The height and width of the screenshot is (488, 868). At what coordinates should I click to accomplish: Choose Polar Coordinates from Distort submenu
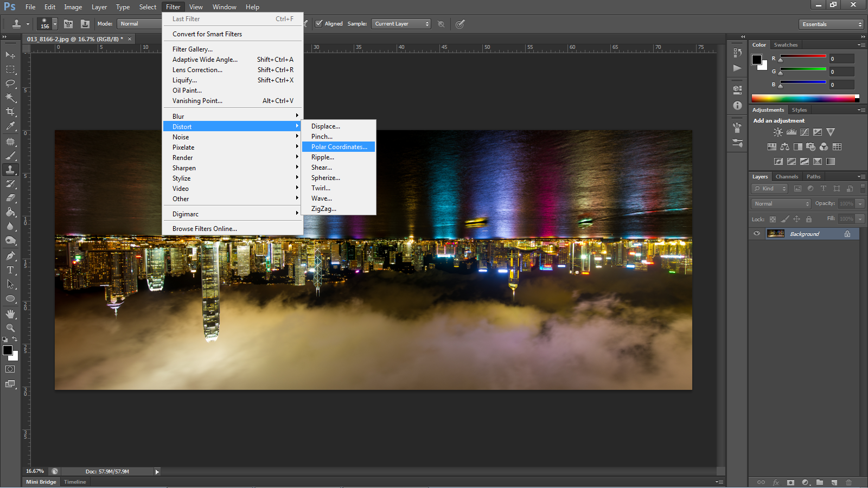(x=339, y=147)
